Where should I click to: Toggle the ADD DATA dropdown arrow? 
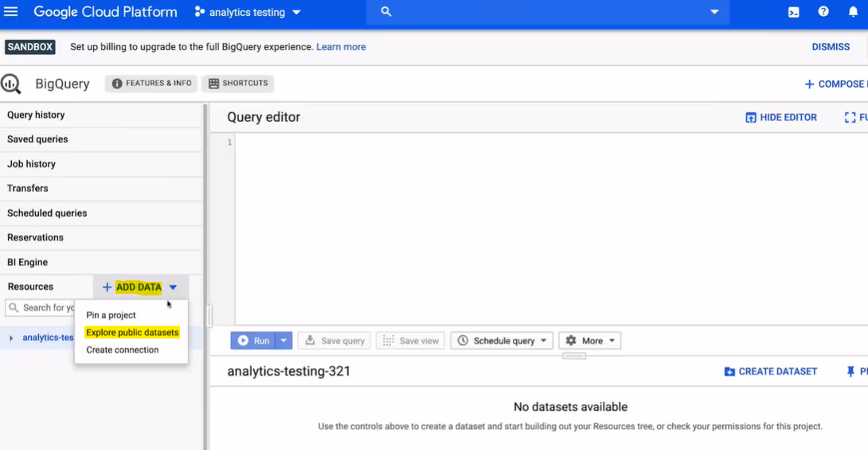pyautogui.click(x=173, y=288)
